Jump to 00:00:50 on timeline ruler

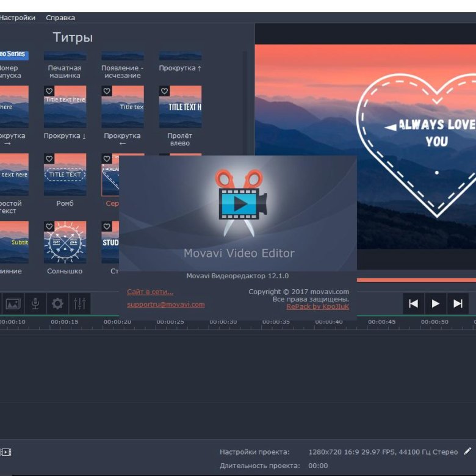[x=435, y=322]
